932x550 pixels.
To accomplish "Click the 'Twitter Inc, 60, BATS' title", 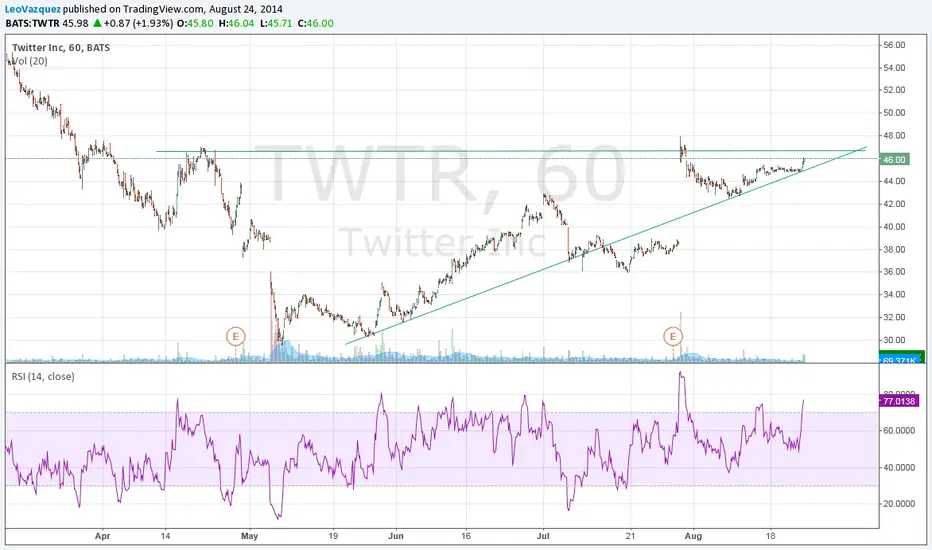I will click(x=61, y=48).
